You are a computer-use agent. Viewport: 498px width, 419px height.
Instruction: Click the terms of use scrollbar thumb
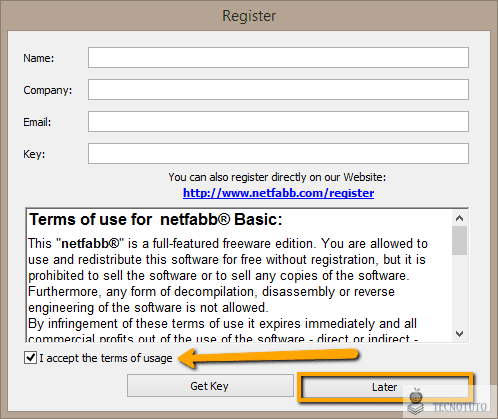[x=460, y=240]
